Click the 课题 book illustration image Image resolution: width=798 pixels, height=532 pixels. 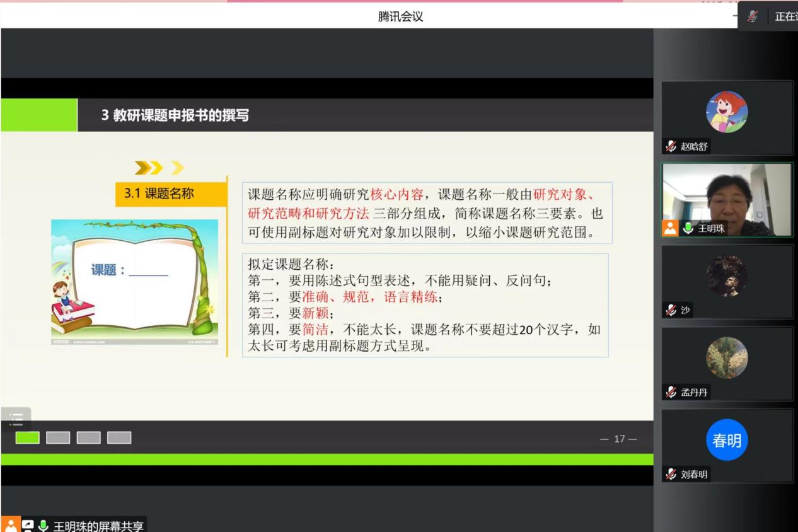tap(134, 282)
